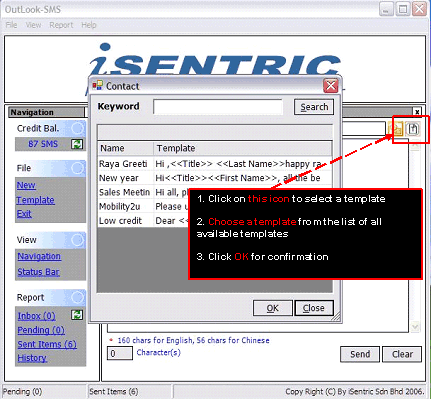Click the Name column header

coord(126,148)
